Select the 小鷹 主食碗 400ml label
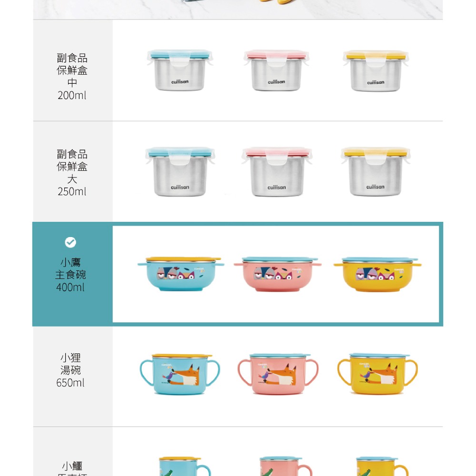Screen dimensions: 476x476 tap(70, 275)
